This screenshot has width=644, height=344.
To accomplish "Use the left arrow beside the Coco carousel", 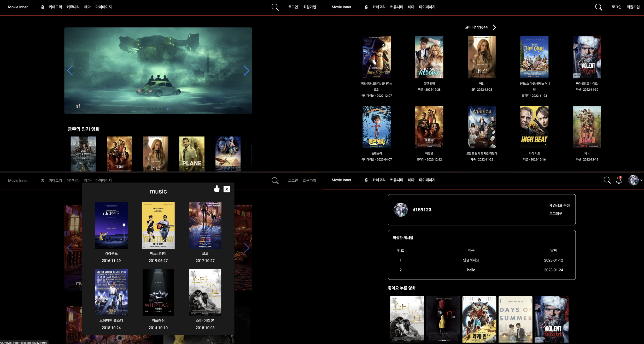I will [x=70, y=248].
